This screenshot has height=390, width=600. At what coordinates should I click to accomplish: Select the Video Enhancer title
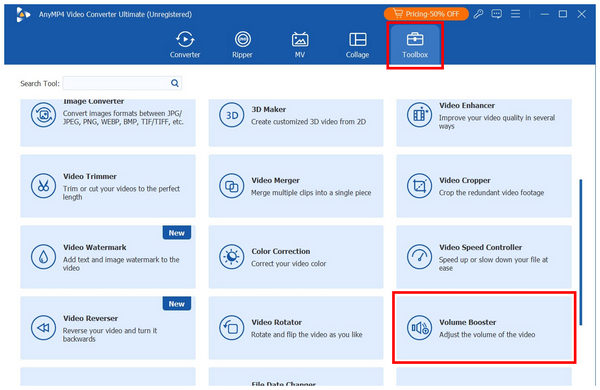pos(467,105)
